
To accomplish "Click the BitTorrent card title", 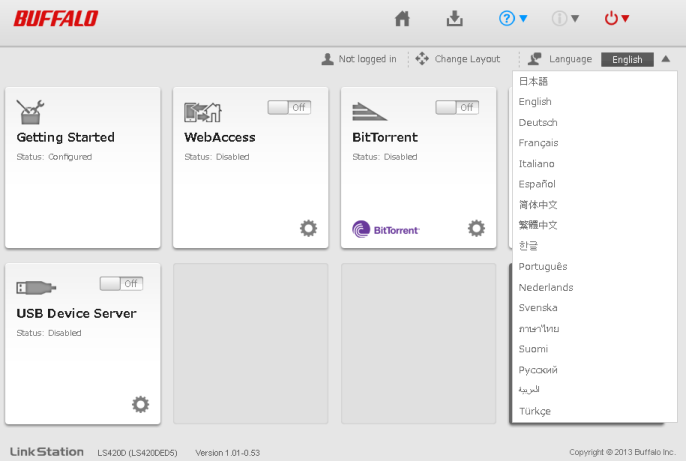I will pyautogui.click(x=385, y=137).
